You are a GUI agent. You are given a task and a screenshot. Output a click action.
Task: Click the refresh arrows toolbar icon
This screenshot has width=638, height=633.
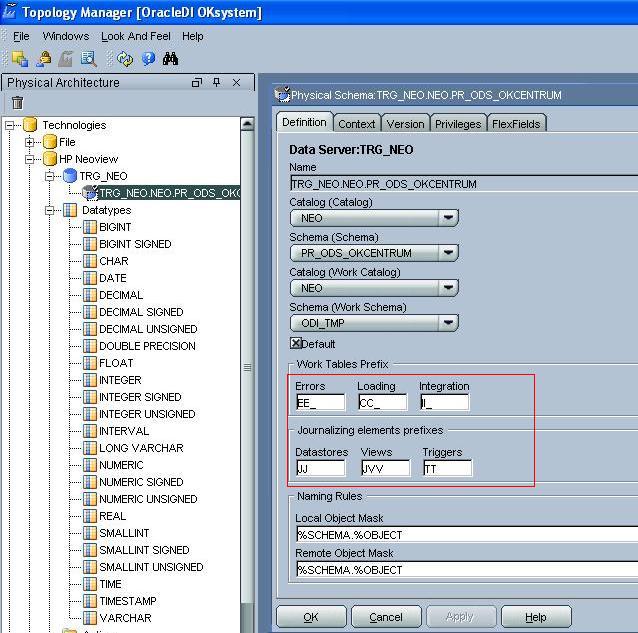(x=125, y=59)
